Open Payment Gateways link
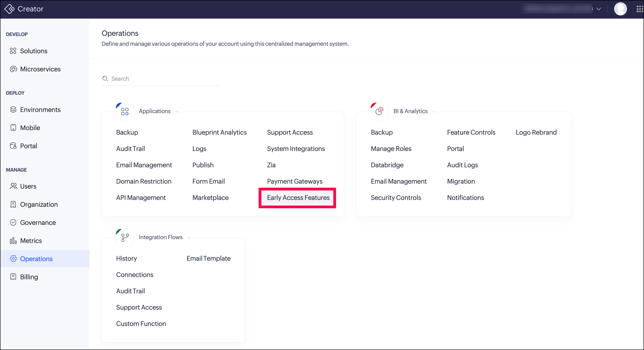The image size is (644, 350). point(295,181)
